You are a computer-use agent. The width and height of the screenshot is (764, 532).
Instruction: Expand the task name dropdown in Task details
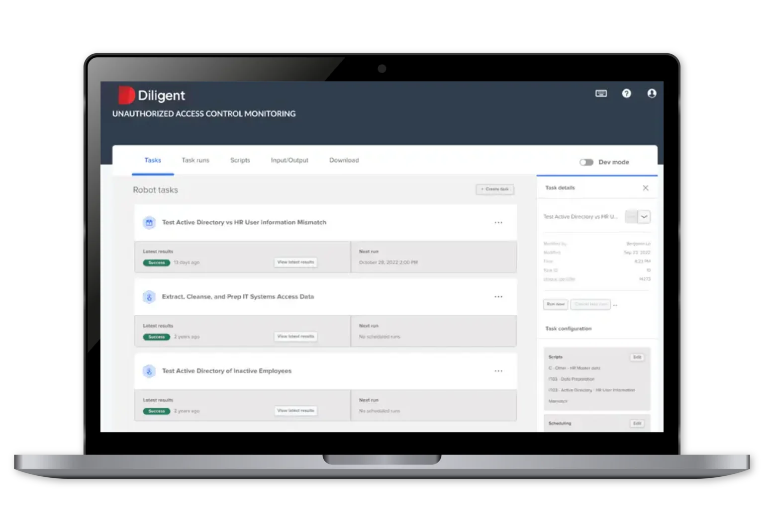[x=645, y=216]
